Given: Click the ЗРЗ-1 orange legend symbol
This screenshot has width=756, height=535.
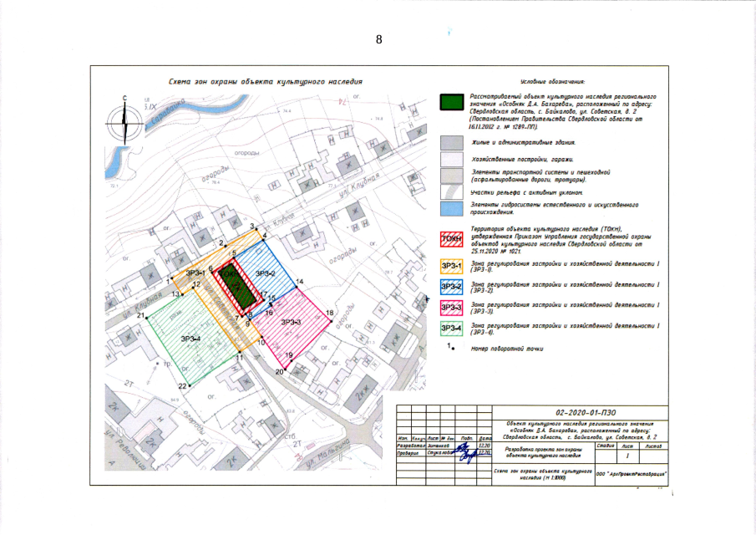Looking at the screenshot, I should (x=451, y=267).
